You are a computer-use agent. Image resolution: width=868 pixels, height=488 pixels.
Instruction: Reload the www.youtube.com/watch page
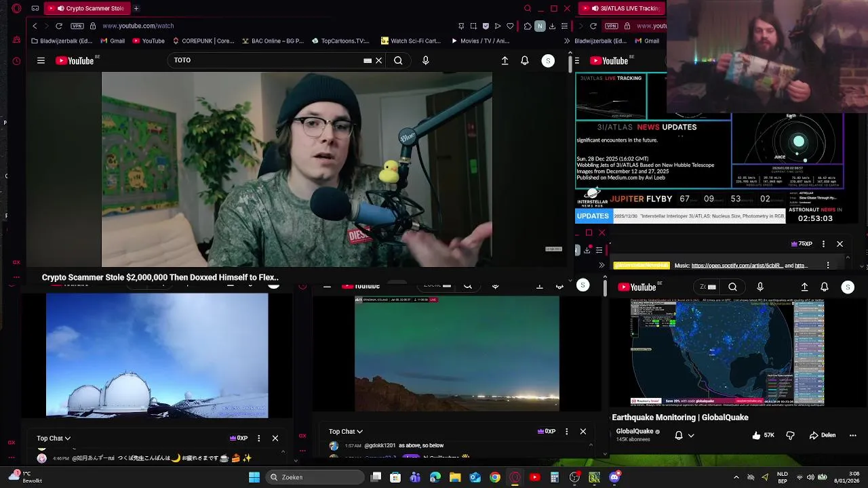(x=59, y=26)
